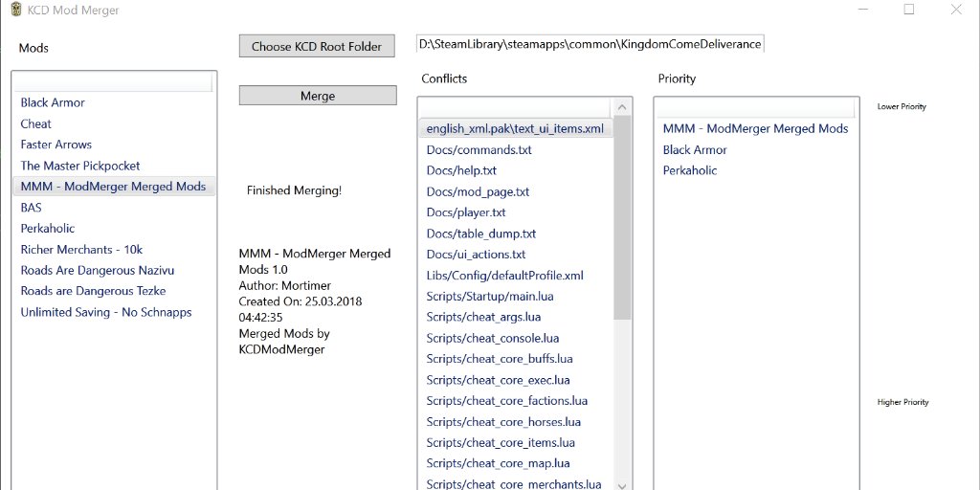Select Scripts/cheat_core_items.lua conflict
Viewport: 980px width, 490px height.
tap(516, 443)
